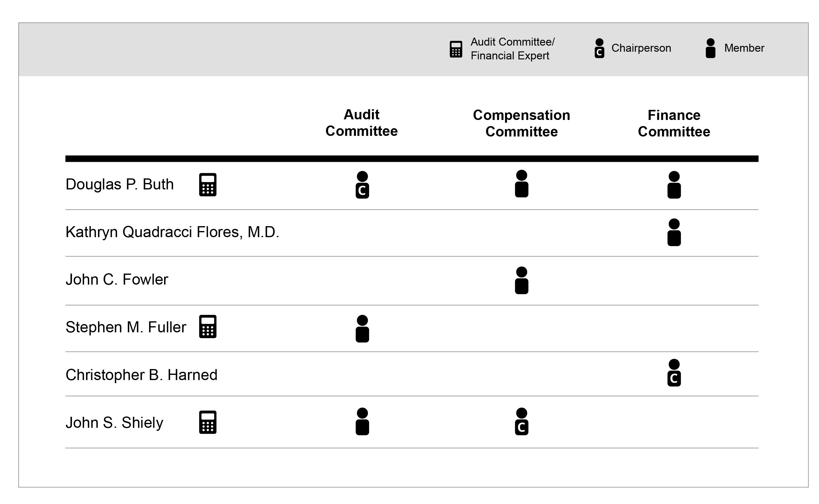This screenshot has width=819, height=504.
Task: Click the Member icon in the legend
Action: pos(711,48)
